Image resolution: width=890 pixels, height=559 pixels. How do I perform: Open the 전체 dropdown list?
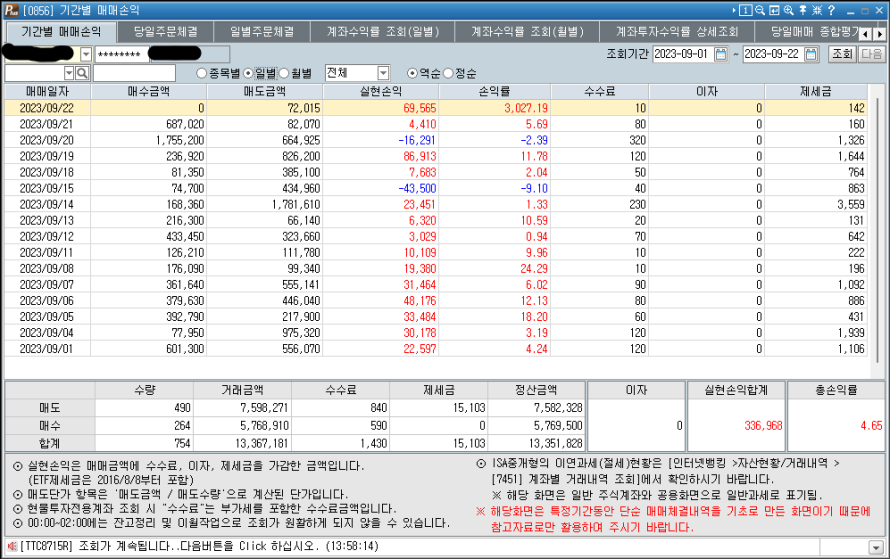click(384, 73)
